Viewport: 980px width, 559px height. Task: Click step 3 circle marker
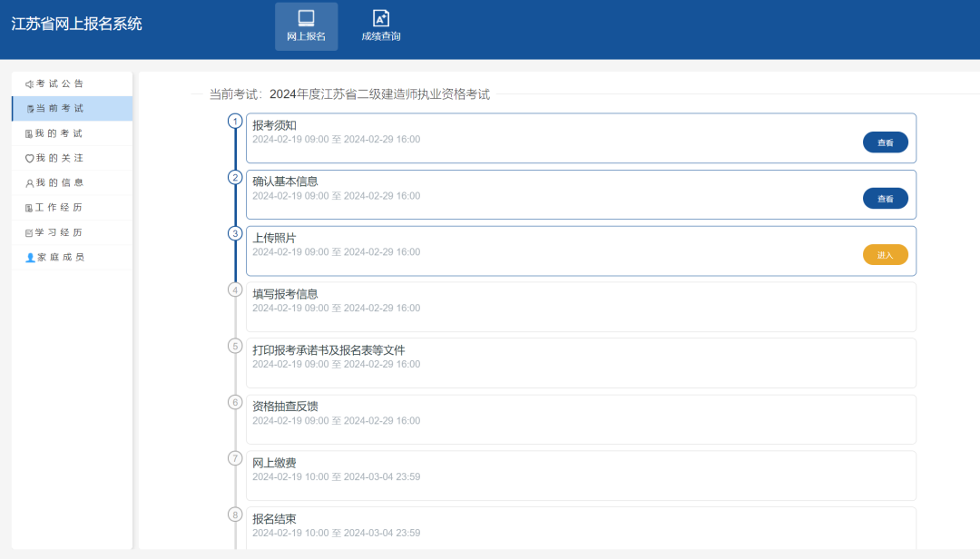tap(235, 233)
